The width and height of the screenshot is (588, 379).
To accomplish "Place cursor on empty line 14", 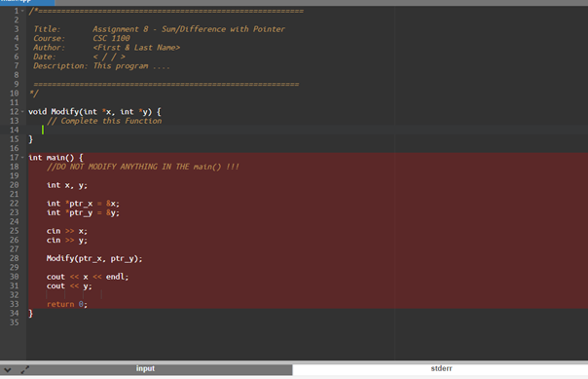I will coord(307,130).
